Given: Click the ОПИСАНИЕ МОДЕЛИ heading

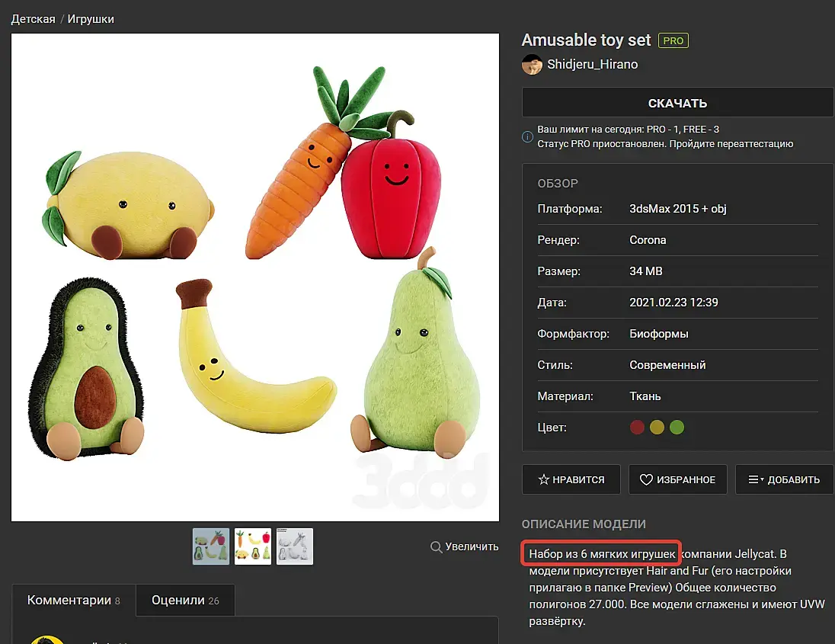Looking at the screenshot, I should 584,524.
